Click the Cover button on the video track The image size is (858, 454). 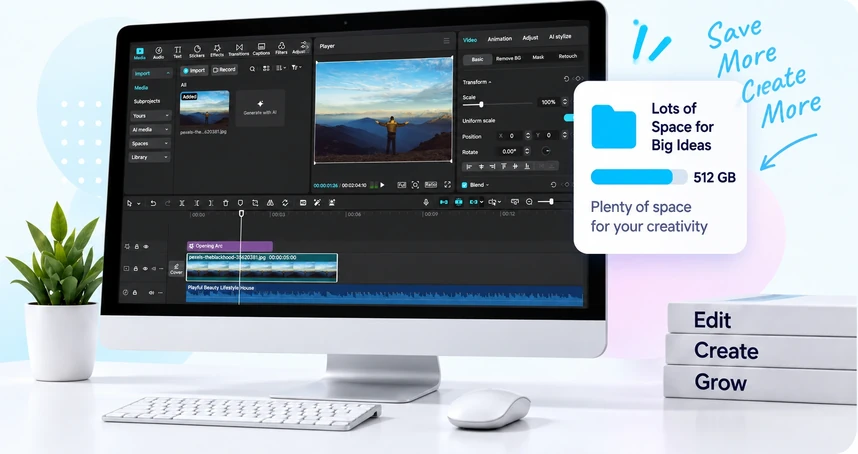pyautogui.click(x=176, y=269)
